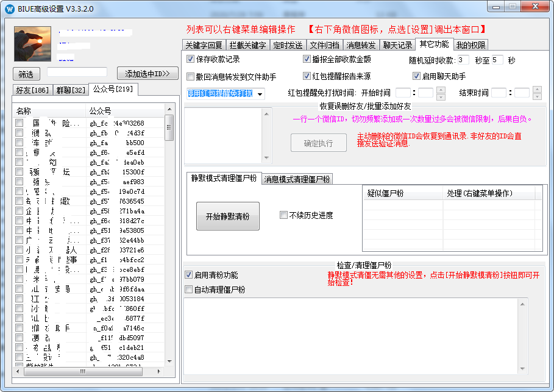
Task: Minimize the BIUE settings window
Action: (x=496, y=6)
